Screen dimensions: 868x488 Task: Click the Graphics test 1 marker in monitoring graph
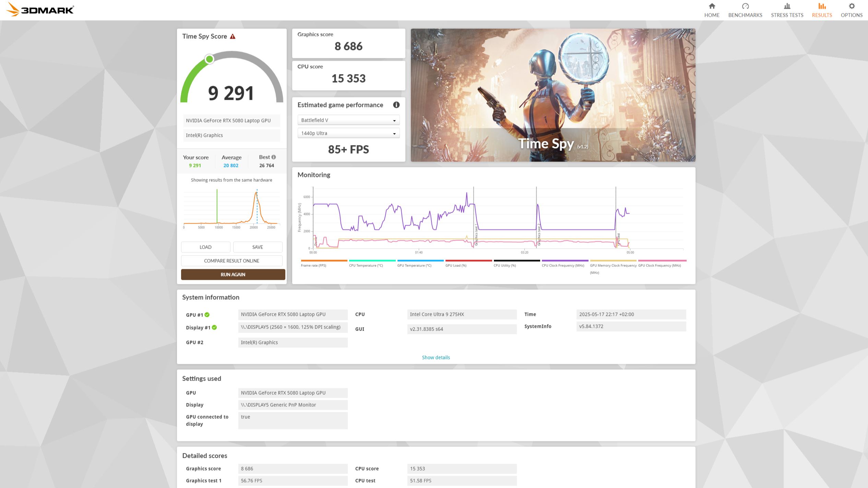coord(476,235)
